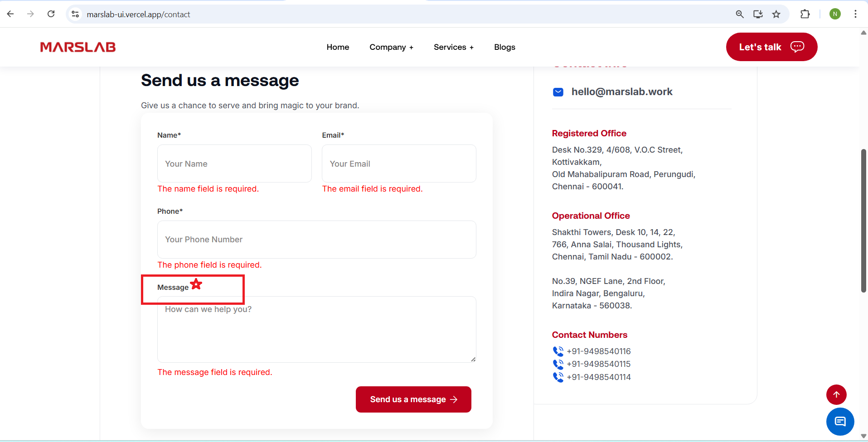
Task: Click the red scroll-to-top arrow button
Action: point(836,394)
